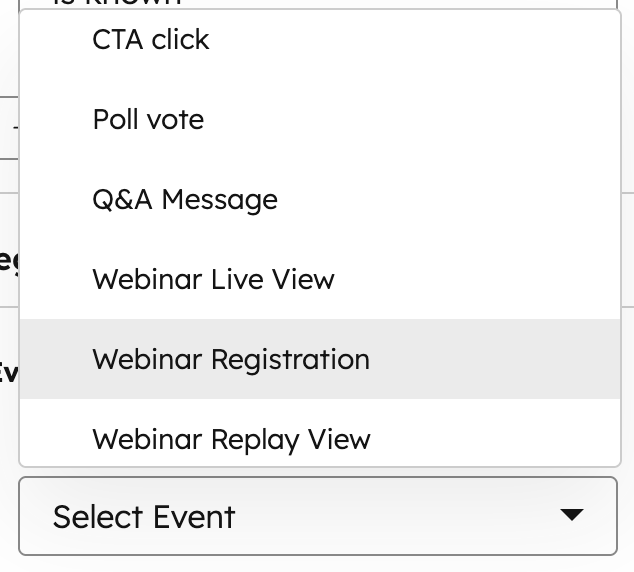This screenshot has width=634, height=572.
Task: Filter by Q&A Message event
Action: point(185,200)
